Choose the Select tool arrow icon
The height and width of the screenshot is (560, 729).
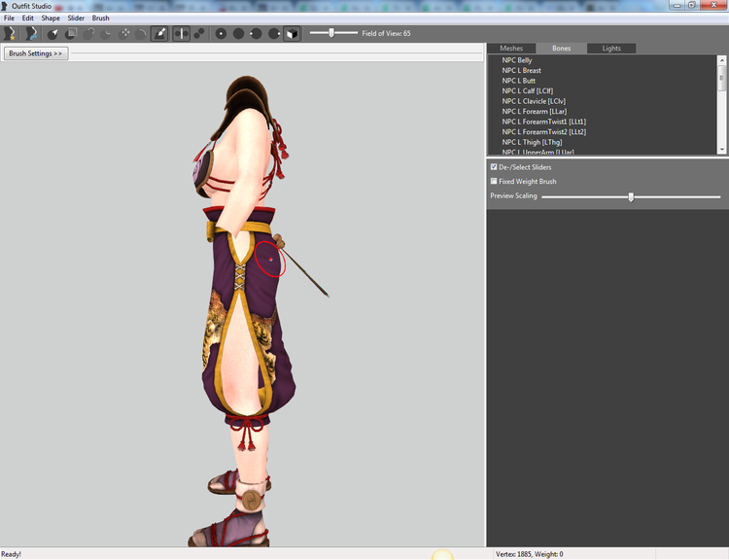coord(52,33)
